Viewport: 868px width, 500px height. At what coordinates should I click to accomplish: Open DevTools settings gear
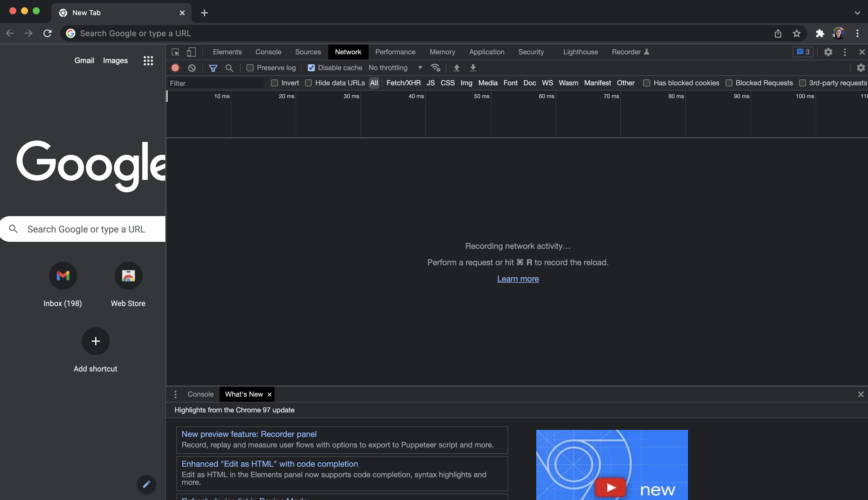point(828,52)
